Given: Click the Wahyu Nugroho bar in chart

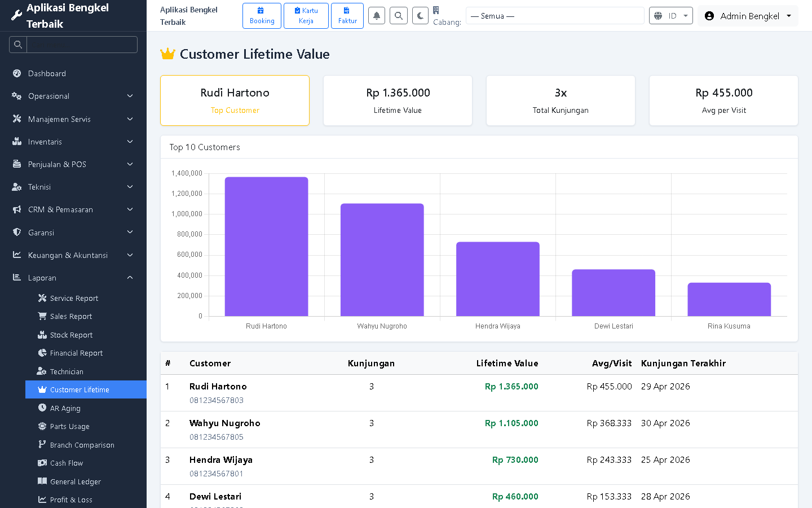Looking at the screenshot, I should [x=382, y=260].
